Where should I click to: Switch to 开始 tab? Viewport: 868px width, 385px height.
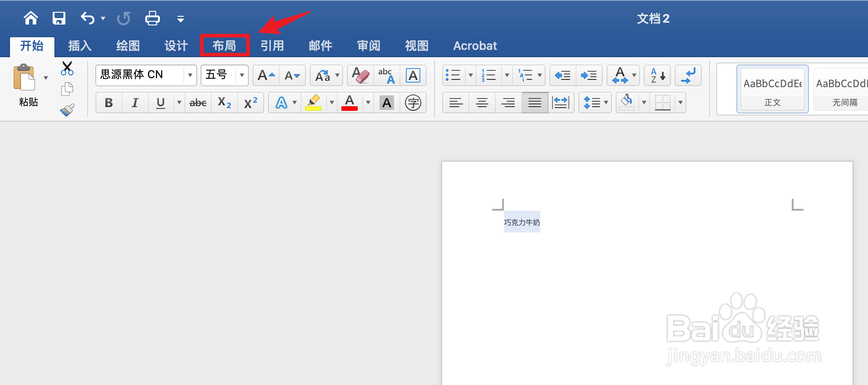pos(32,46)
